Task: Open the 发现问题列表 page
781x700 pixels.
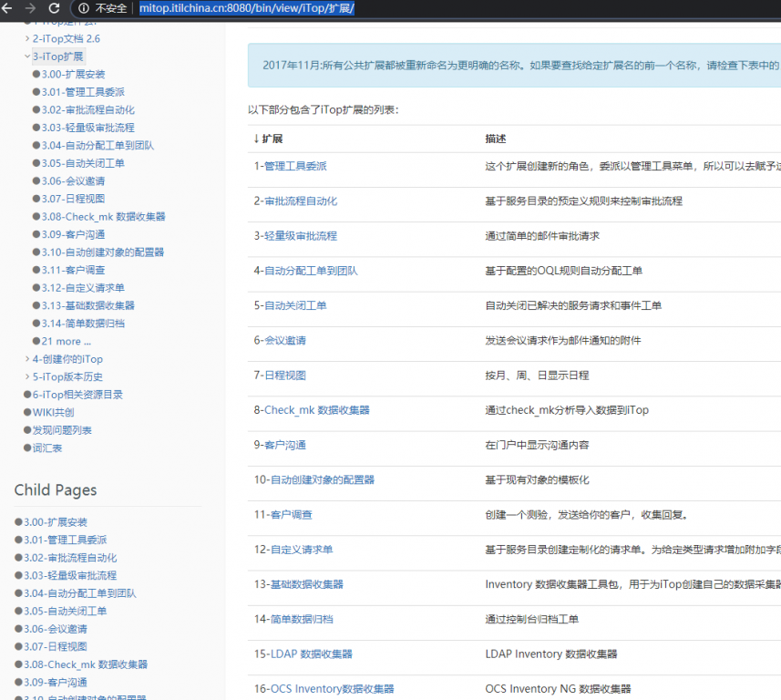Action: (x=62, y=430)
